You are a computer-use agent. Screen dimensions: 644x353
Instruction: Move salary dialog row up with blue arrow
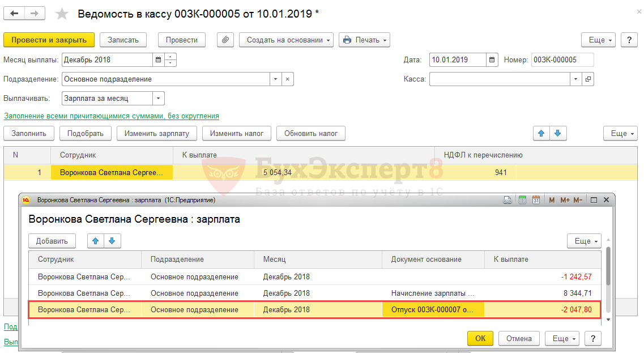[x=96, y=241]
